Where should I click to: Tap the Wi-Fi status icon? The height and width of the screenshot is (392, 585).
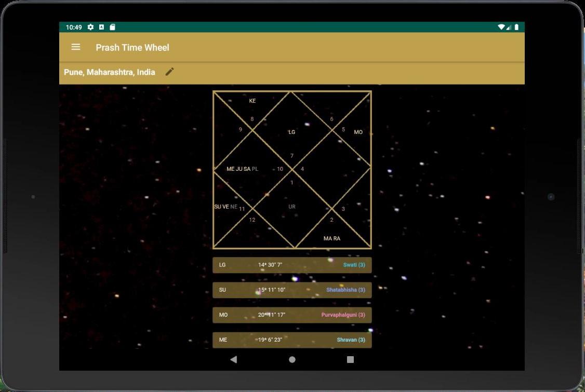coord(501,27)
